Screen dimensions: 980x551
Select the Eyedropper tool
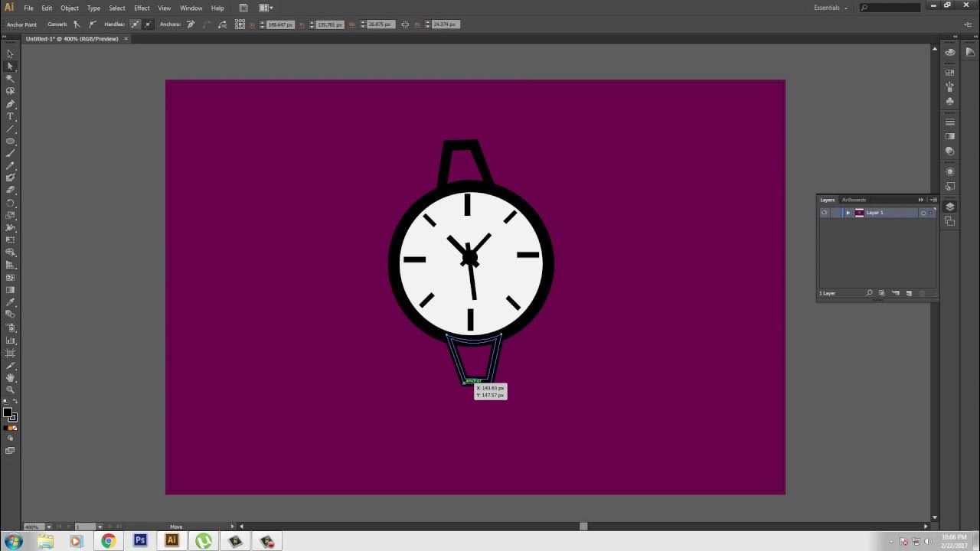click(x=10, y=302)
